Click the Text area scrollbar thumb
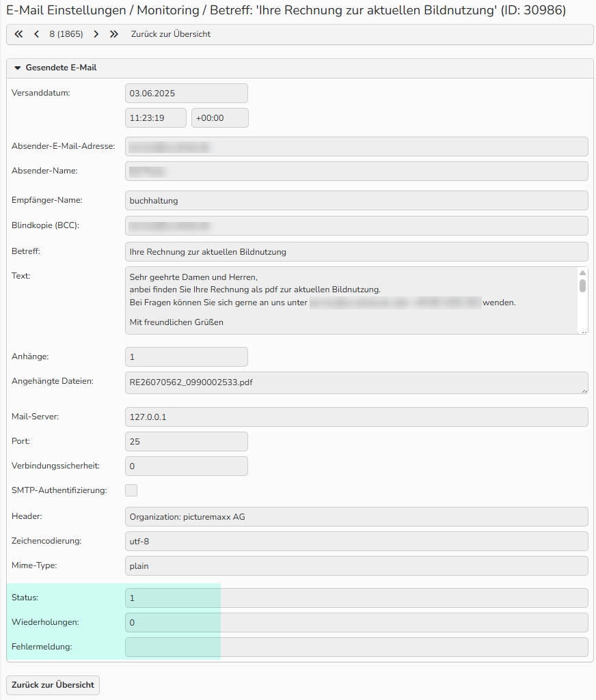This screenshot has width=596, height=700. 582,285
